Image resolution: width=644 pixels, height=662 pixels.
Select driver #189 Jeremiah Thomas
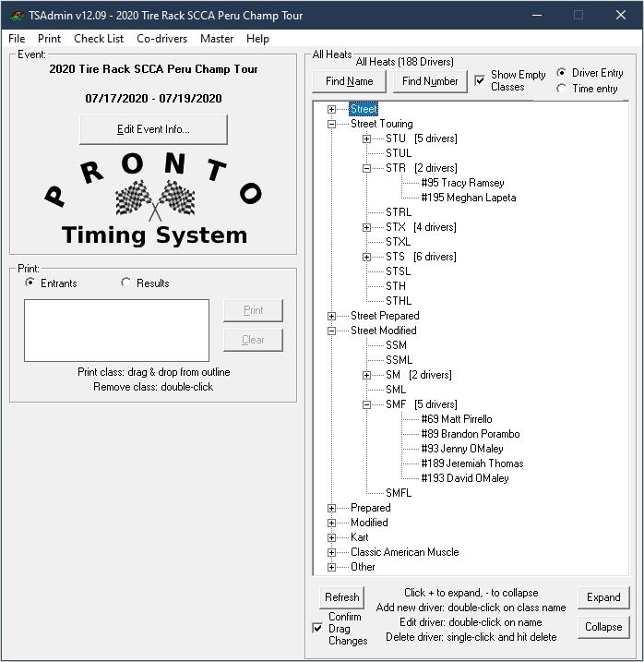pos(472,463)
